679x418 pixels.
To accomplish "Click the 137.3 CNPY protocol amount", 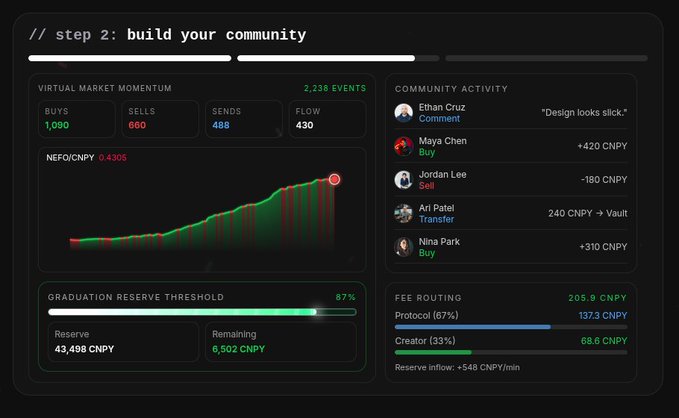I will tap(603, 316).
